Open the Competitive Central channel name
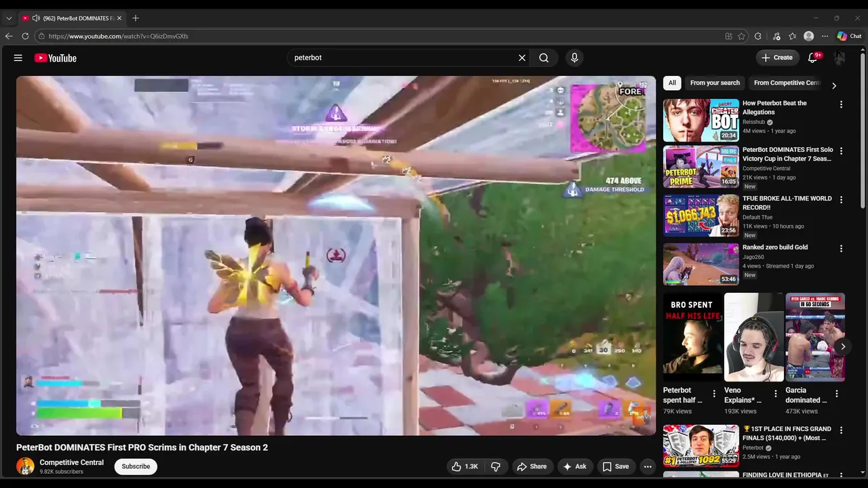This screenshot has height=488, width=868. click(71, 462)
